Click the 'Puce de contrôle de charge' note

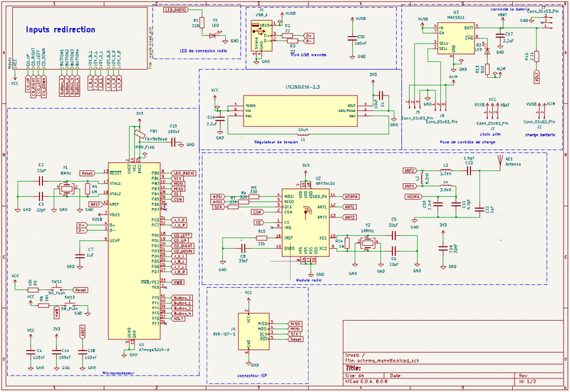[x=467, y=142]
